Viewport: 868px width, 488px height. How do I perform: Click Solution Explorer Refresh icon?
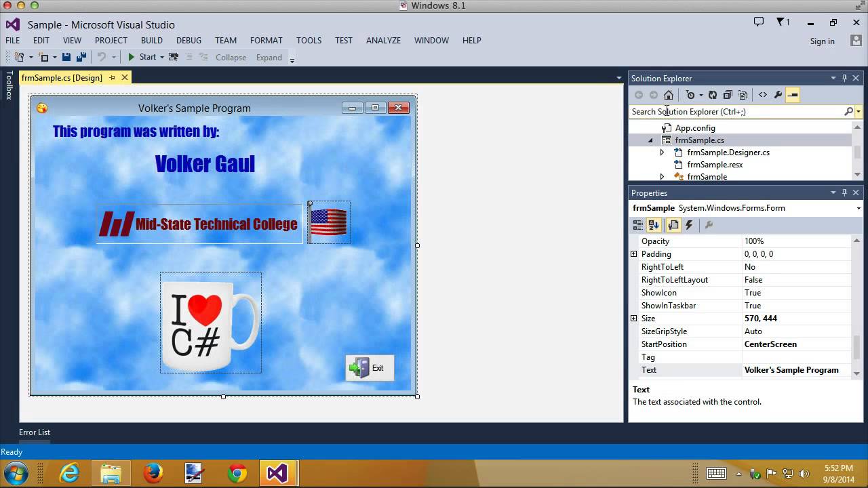pos(713,95)
